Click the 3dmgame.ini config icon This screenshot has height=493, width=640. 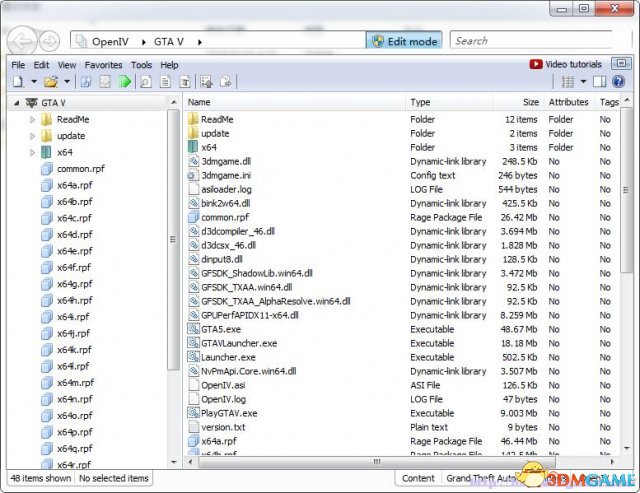pos(192,175)
